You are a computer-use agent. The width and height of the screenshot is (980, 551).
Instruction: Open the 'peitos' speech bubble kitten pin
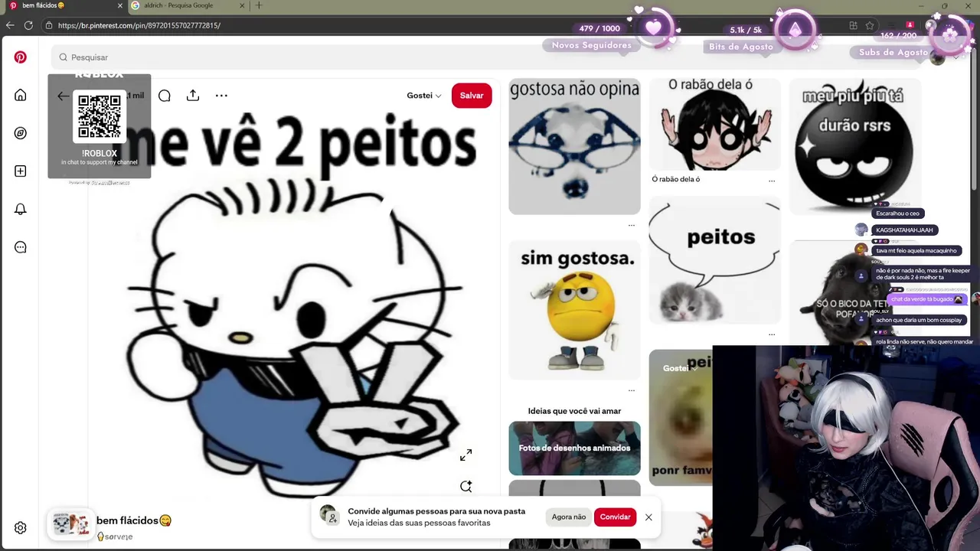click(715, 259)
